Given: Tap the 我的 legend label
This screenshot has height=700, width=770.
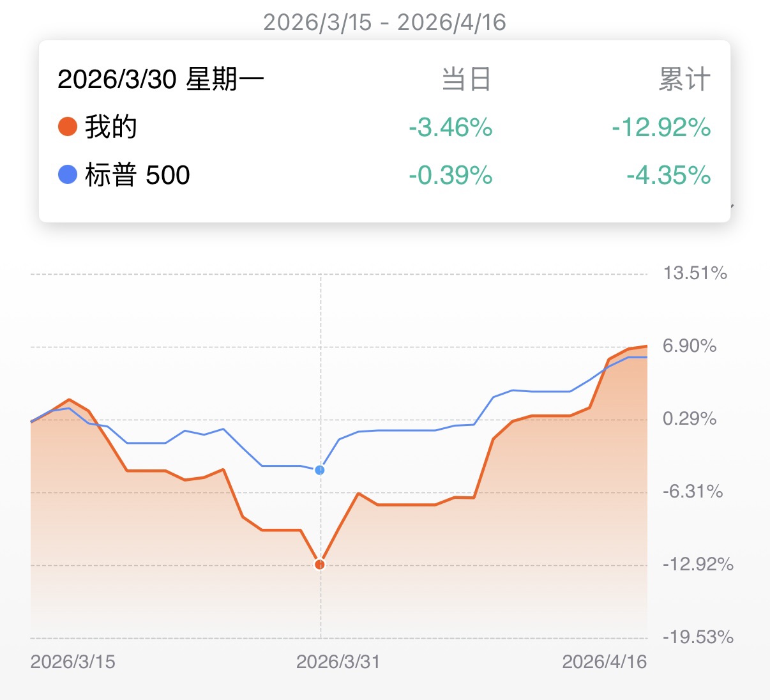Looking at the screenshot, I should click(111, 126).
